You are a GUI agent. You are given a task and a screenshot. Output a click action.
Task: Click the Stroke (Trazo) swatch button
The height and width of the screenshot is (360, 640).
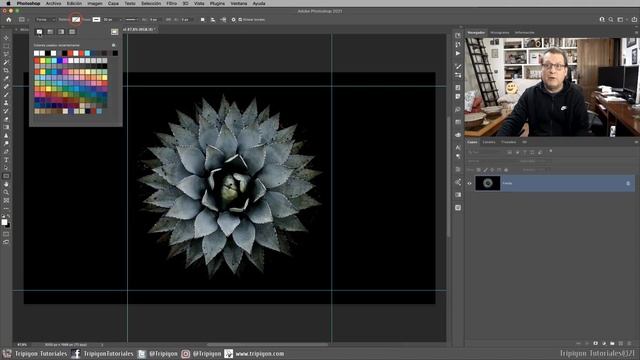(x=96, y=20)
